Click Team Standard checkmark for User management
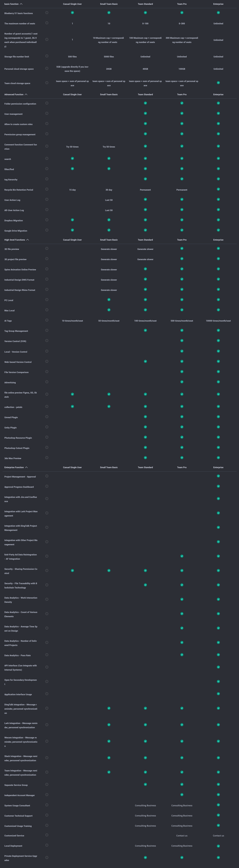The image size is (239, 868). (x=145, y=113)
